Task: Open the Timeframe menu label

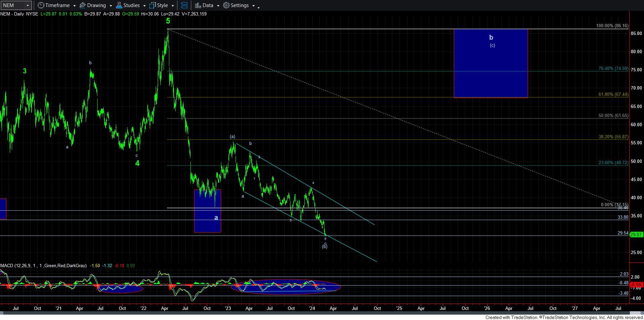Action: pyautogui.click(x=58, y=5)
